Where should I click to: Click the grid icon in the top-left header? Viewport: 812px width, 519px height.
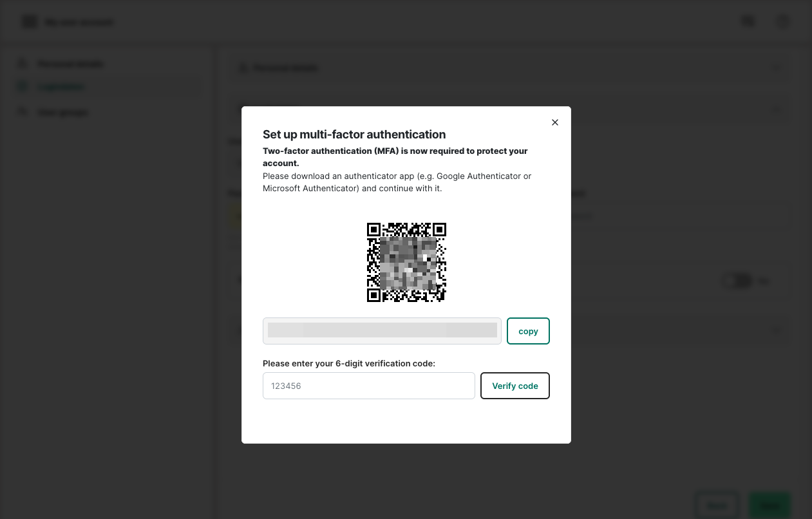[x=30, y=22]
